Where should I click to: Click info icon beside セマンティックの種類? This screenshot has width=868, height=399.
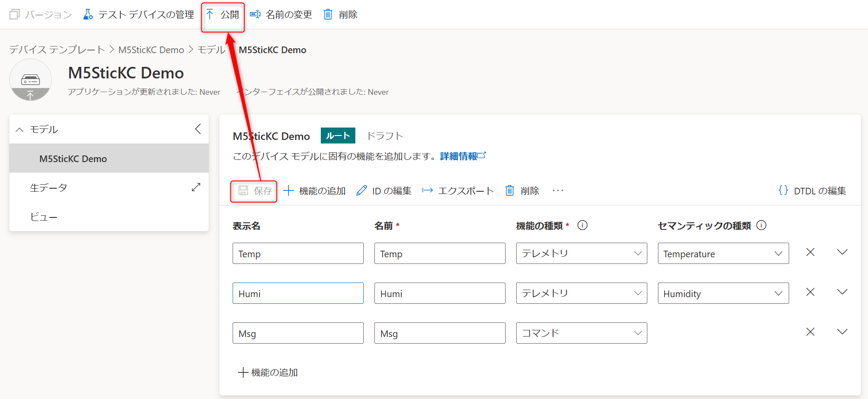click(x=761, y=225)
